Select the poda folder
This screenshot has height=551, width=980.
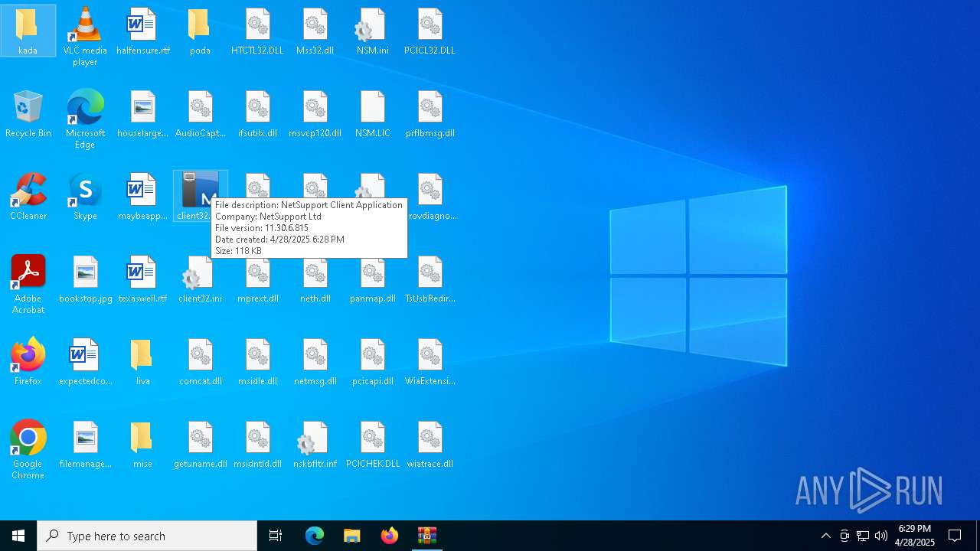click(200, 31)
